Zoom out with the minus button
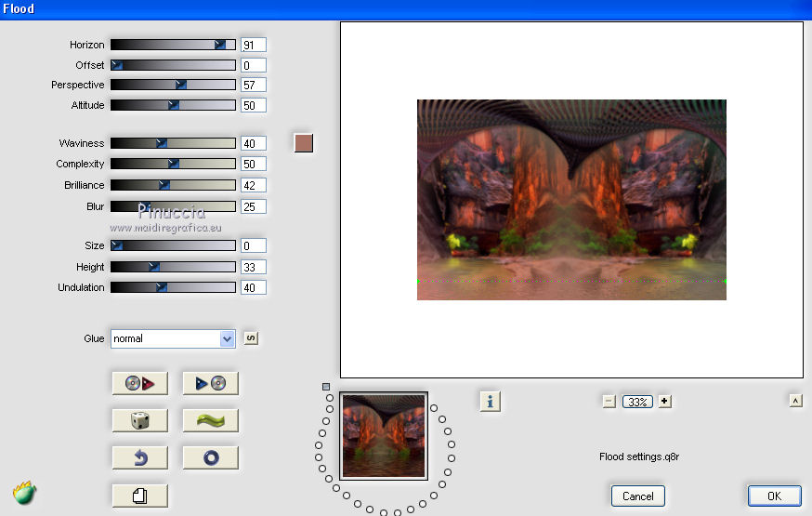Screen dimensions: 812x516 (x=609, y=402)
